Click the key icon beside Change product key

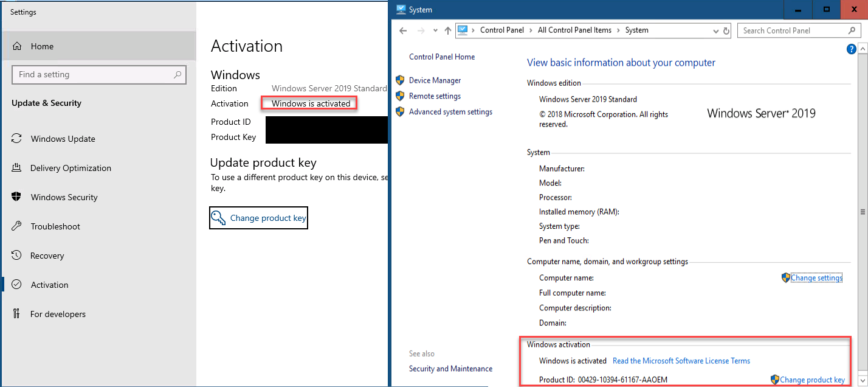coord(218,218)
